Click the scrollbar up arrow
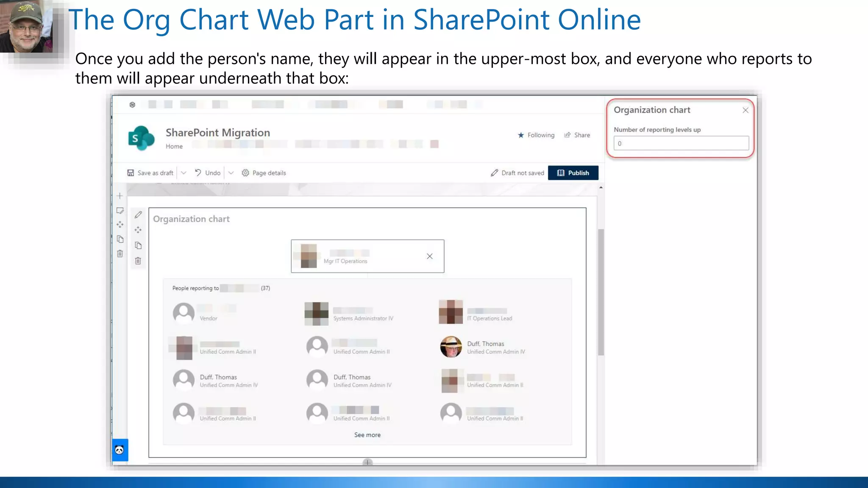Image resolution: width=868 pixels, height=488 pixels. [601, 187]
